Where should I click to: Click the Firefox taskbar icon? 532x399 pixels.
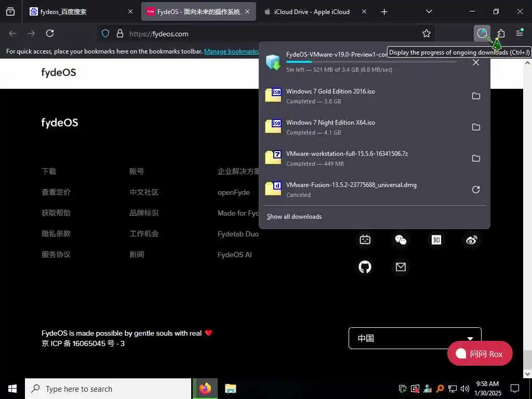[205, 389]
